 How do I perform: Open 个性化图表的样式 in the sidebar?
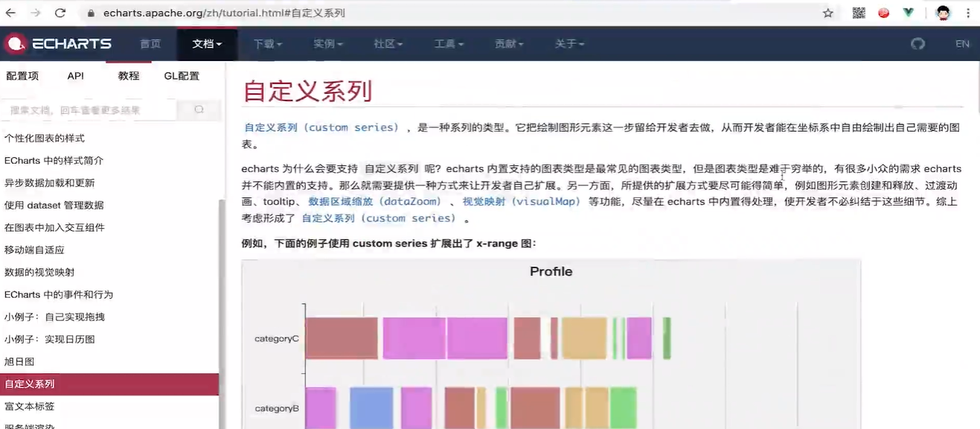click(x=45, y=139)
